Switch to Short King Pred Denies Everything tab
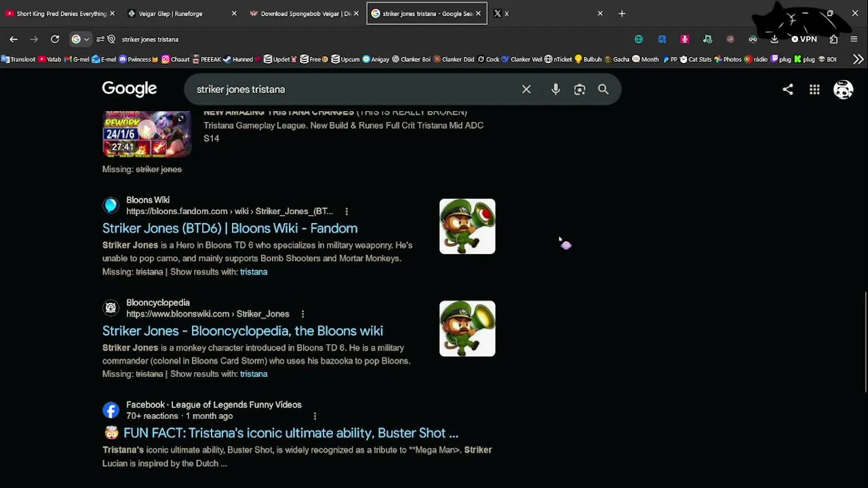This screenshot has width=868, height=488. click(61, 14)
